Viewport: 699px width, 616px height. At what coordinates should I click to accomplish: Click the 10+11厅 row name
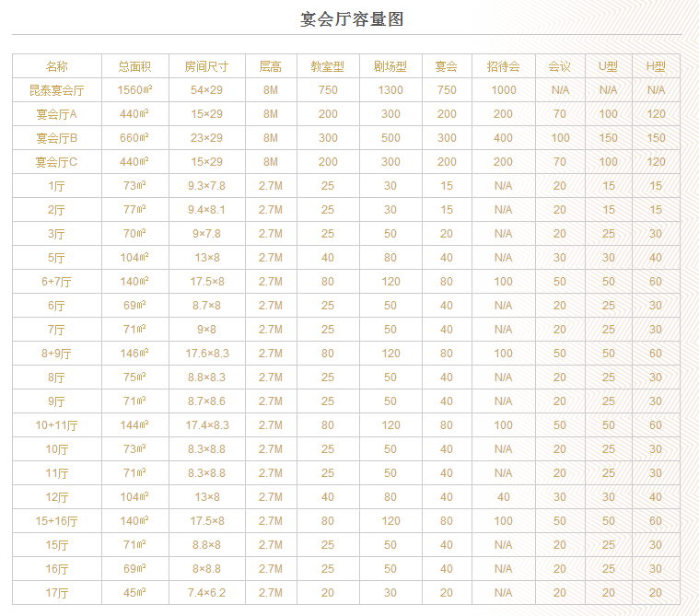click(56, 425)
